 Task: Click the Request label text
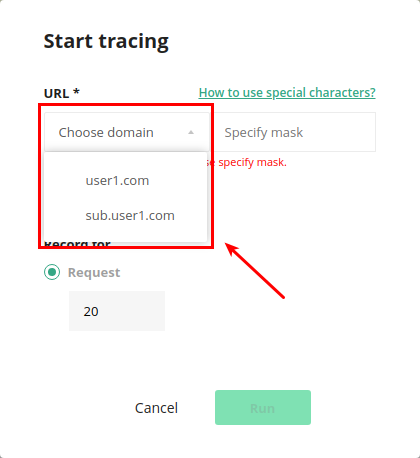(x=94, y=273)
